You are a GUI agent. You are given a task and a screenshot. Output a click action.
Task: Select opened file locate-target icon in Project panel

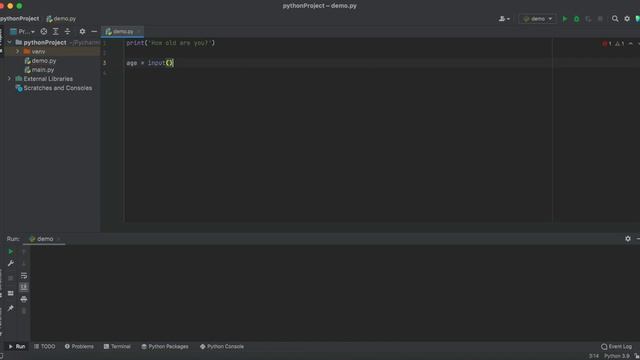coord(44,31)
